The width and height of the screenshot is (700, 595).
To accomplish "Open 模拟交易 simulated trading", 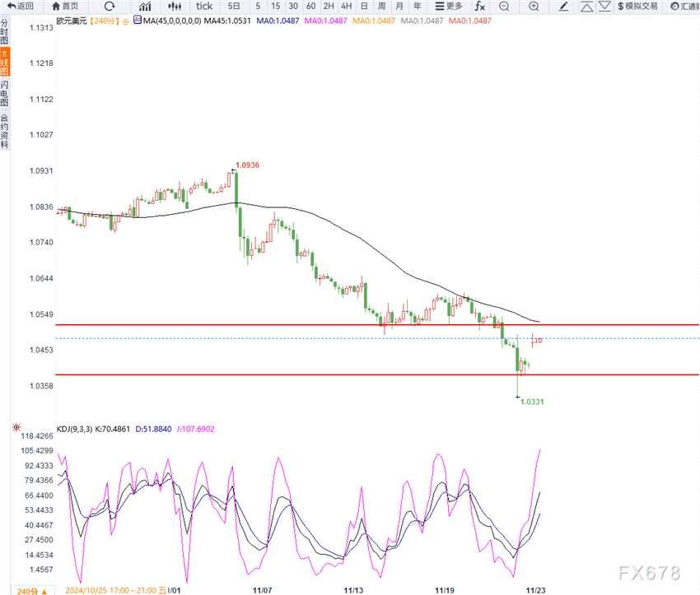I will (x=637, y=6).
